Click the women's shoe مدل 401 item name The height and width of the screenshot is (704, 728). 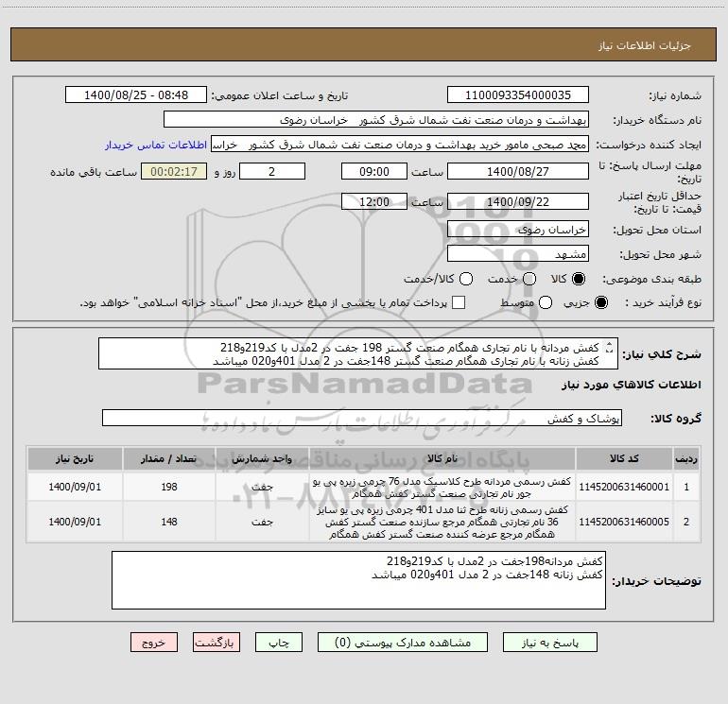click(442, 522)
